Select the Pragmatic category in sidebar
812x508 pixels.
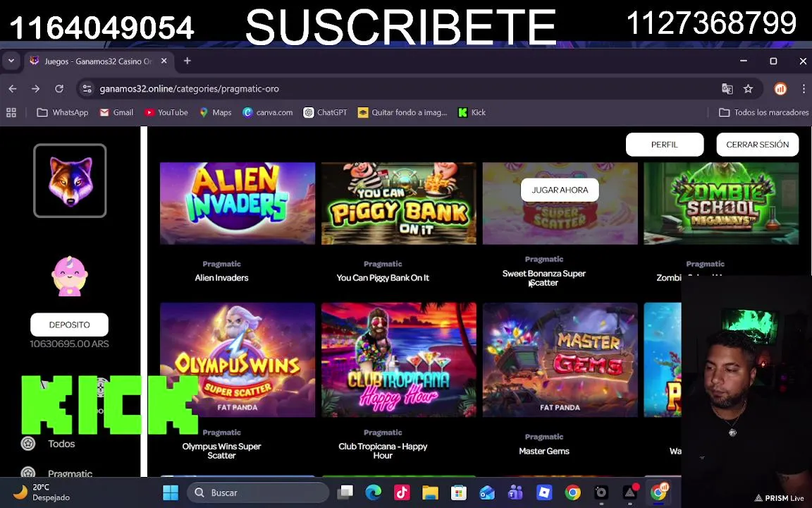pos(70,473)
